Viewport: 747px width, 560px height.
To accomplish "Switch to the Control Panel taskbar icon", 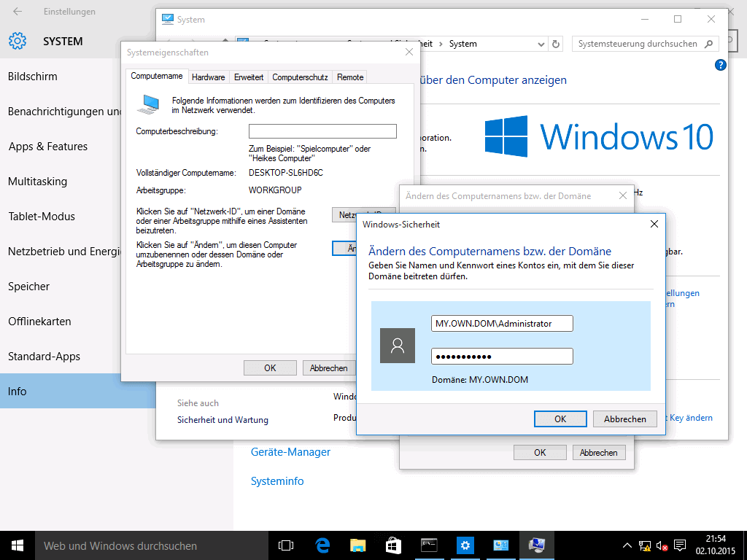I will pos(500,545).
